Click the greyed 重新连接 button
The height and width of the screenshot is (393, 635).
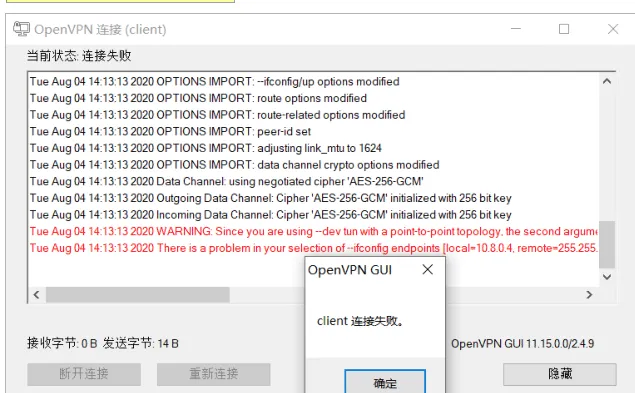pyautogui.click(x=213, y=374)
